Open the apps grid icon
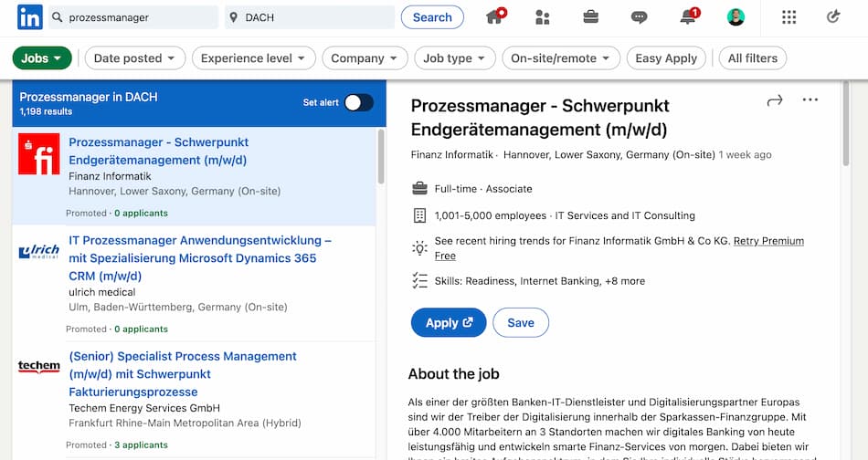This screenshot has width=868, height=460. coord(789,17)
